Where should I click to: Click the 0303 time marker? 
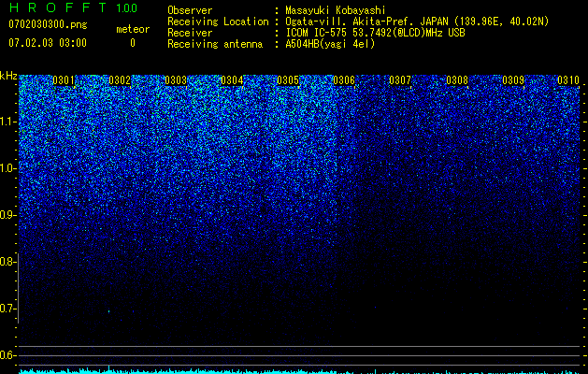click(x=176, y=80)
